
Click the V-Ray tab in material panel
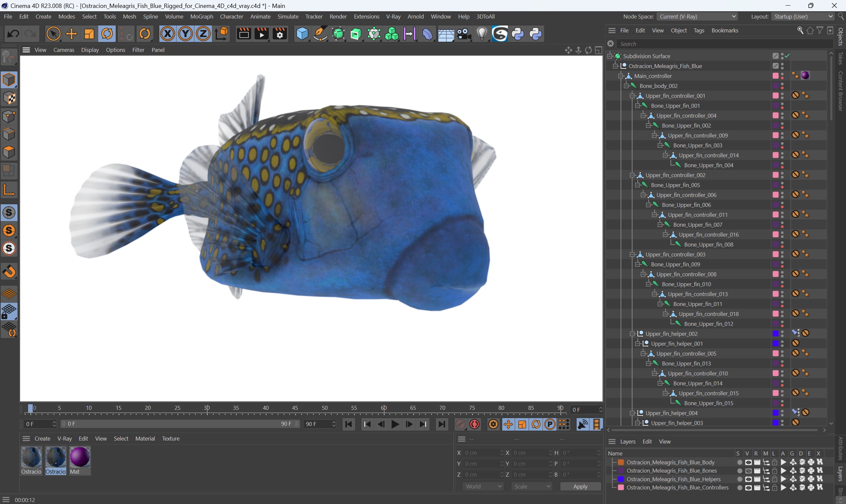coord(63,439)
